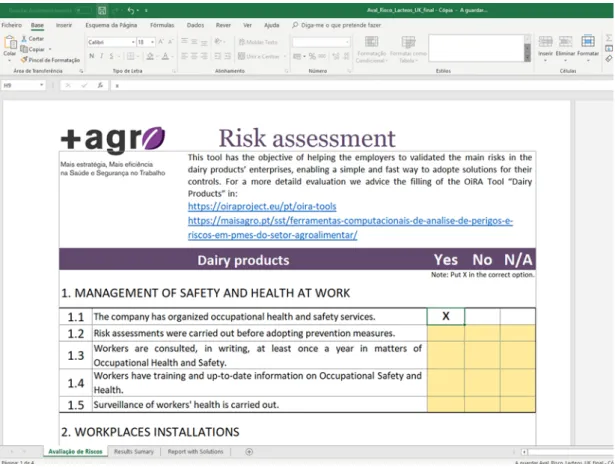
Task: Click the increase indent icon
Action: coord(227,56)
